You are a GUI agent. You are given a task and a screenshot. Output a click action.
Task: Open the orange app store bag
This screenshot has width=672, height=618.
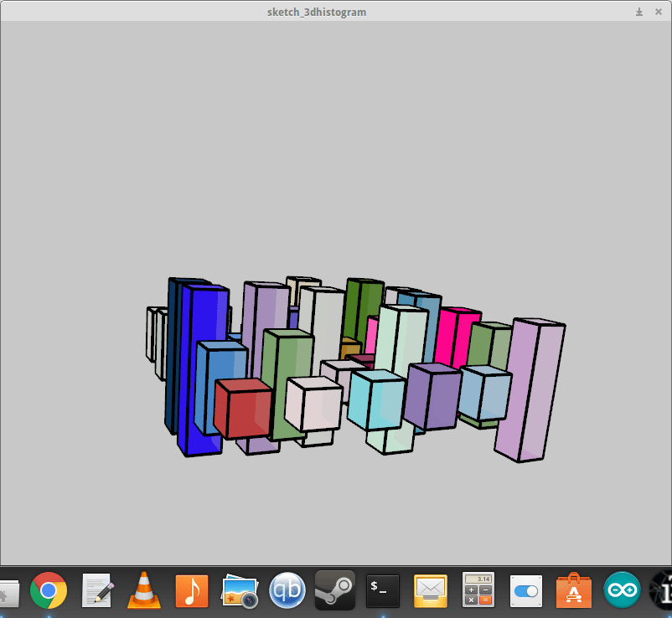coord(573,590)
